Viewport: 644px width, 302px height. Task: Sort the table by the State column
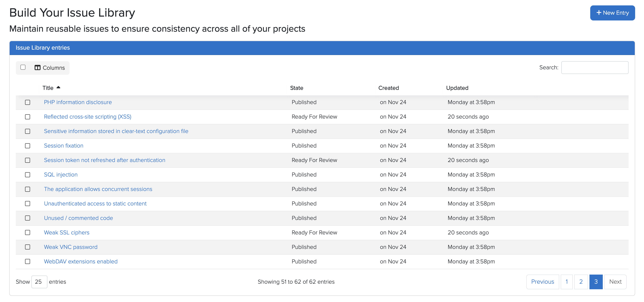pos(297,88)
